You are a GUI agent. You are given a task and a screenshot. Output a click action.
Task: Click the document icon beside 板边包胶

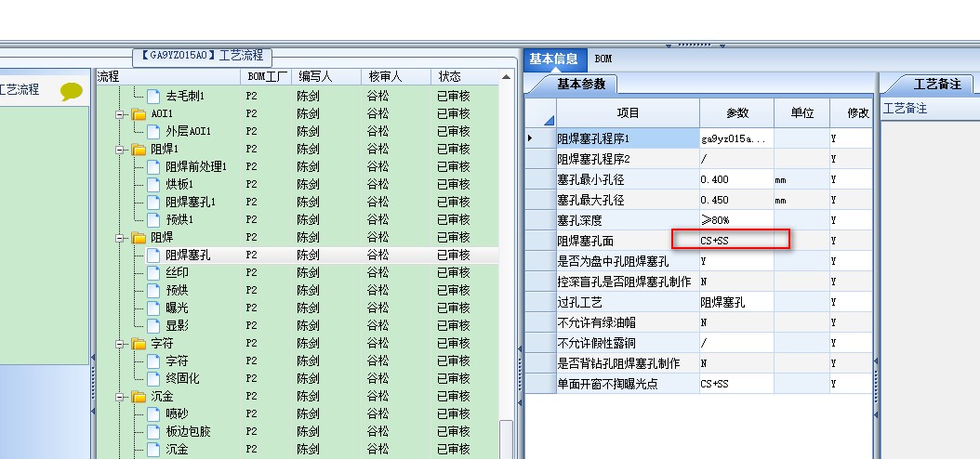153,431
